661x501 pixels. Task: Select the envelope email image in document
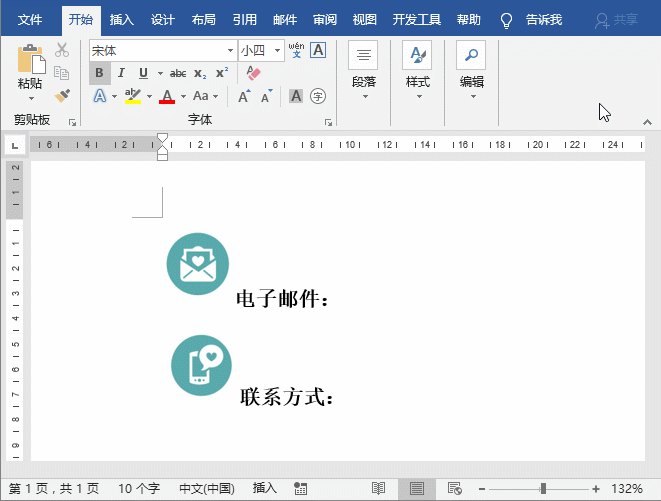click(198, 264)
